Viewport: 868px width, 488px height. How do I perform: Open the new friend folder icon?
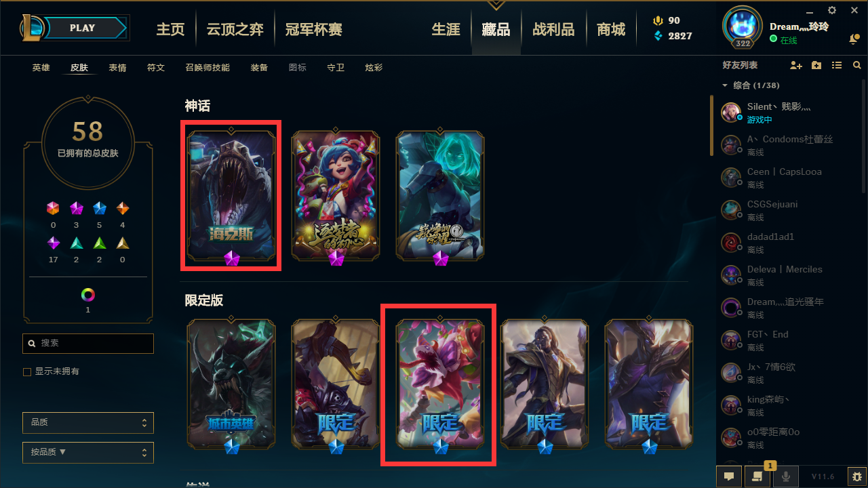coord(816,66)
